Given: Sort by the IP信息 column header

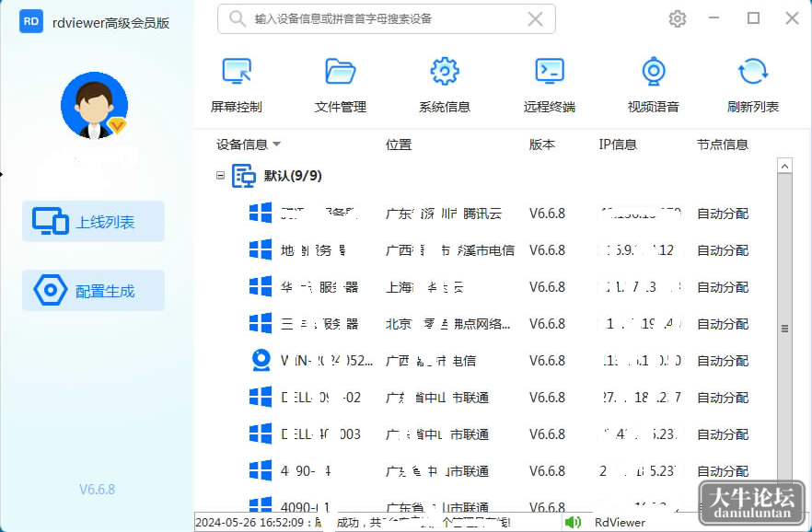Looking at the screenshot, I should click(617, 145).
